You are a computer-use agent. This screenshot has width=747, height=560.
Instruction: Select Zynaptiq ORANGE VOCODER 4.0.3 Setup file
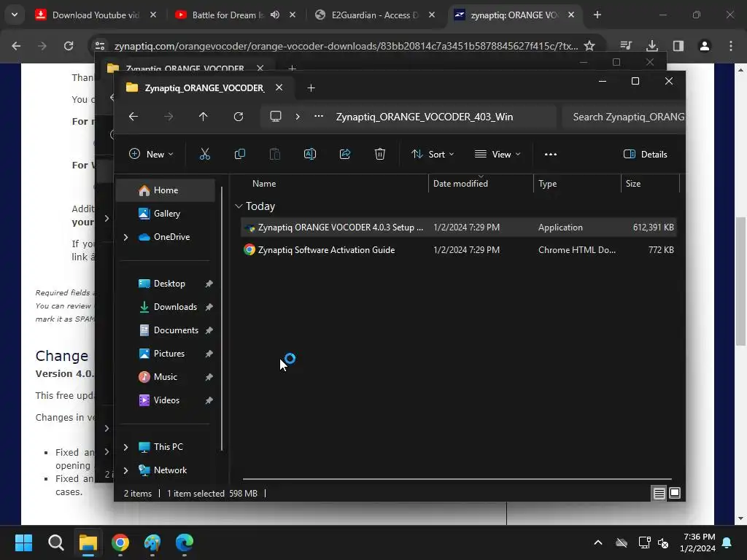pos(459,227)
